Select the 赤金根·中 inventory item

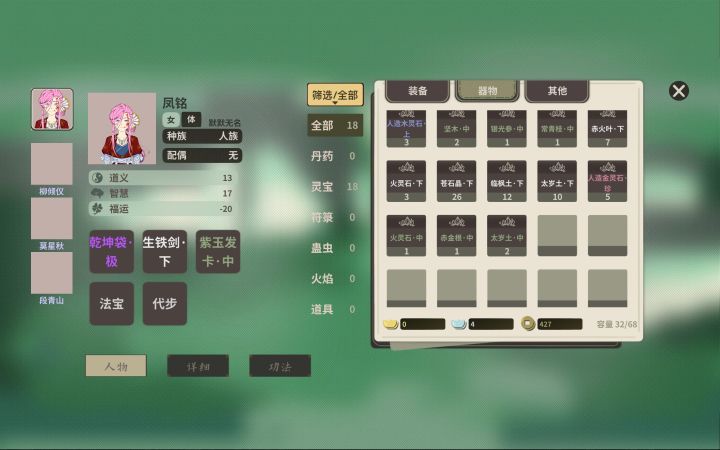tap(456, 236)
